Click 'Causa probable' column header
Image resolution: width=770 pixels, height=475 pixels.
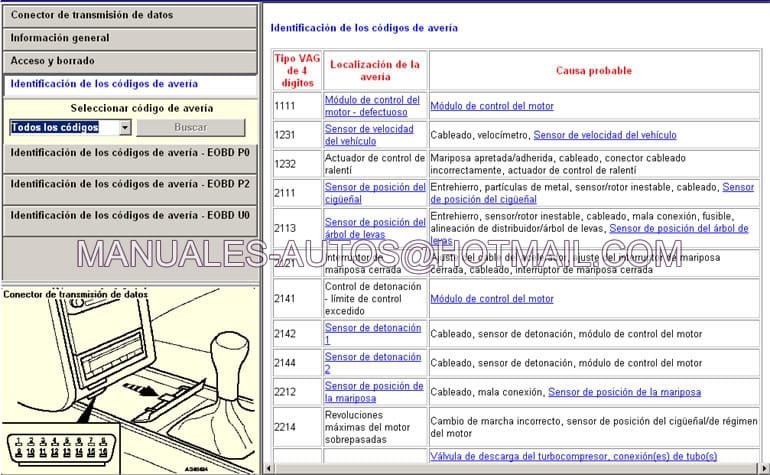pyautogui.click(x=594, y=71)
